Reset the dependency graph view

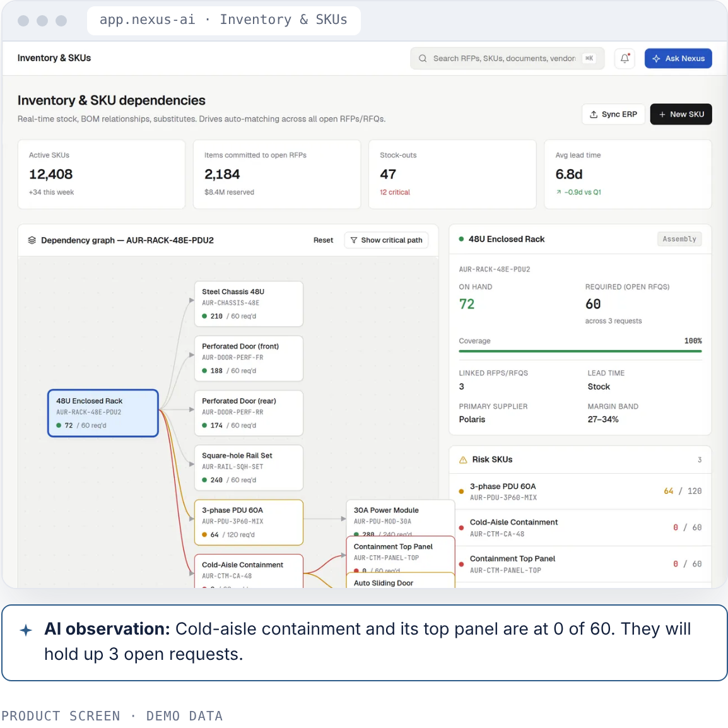[x=323, y=240]
